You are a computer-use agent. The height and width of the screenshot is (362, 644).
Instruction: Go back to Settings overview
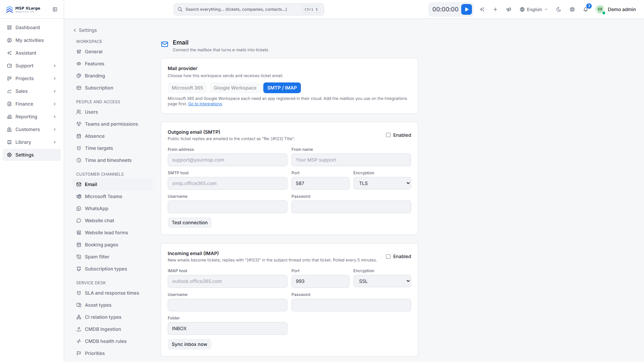pyautogui.click(x=85, y=30)
